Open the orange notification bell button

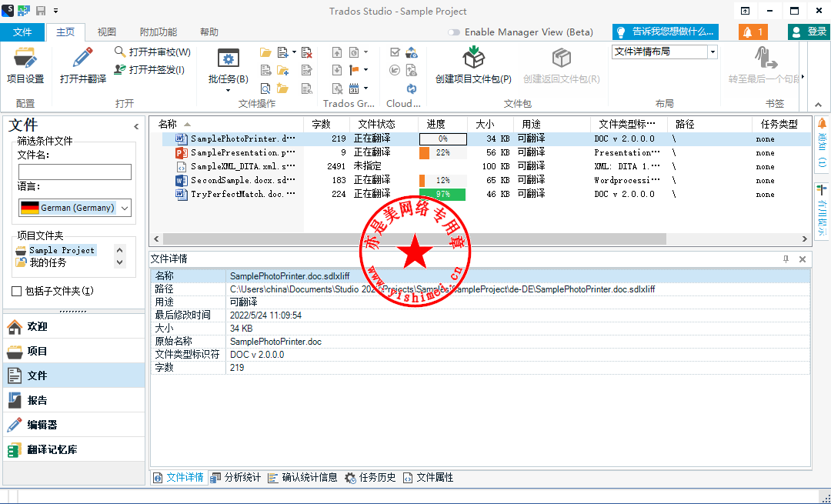(x=753, y=32)
